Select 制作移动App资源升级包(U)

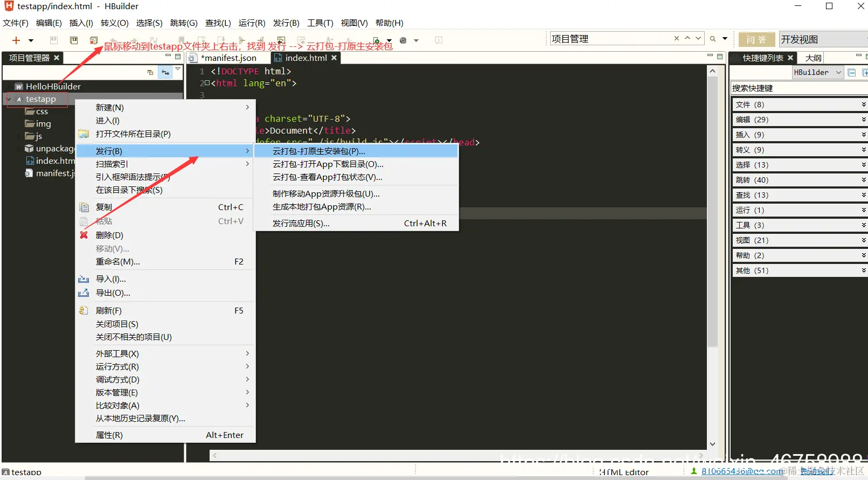pyautogui.click(x=356, y=194)
